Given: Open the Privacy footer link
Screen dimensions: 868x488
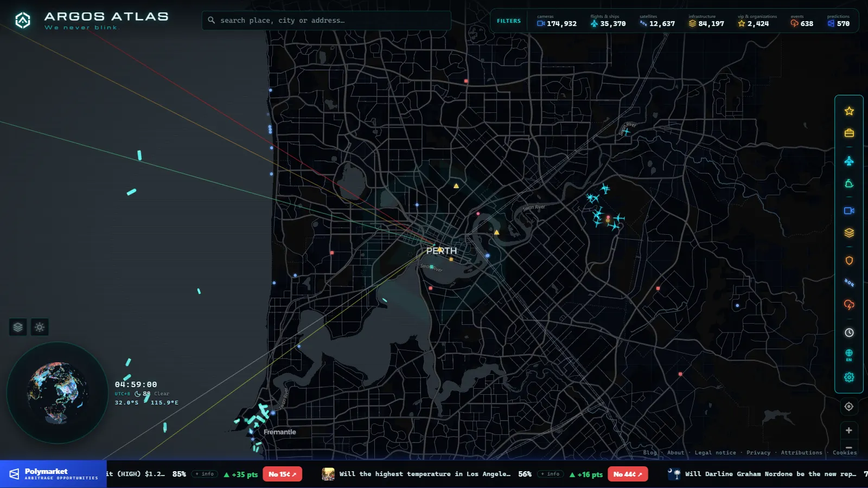Looking at the screenshot, I should click(758, 453).
